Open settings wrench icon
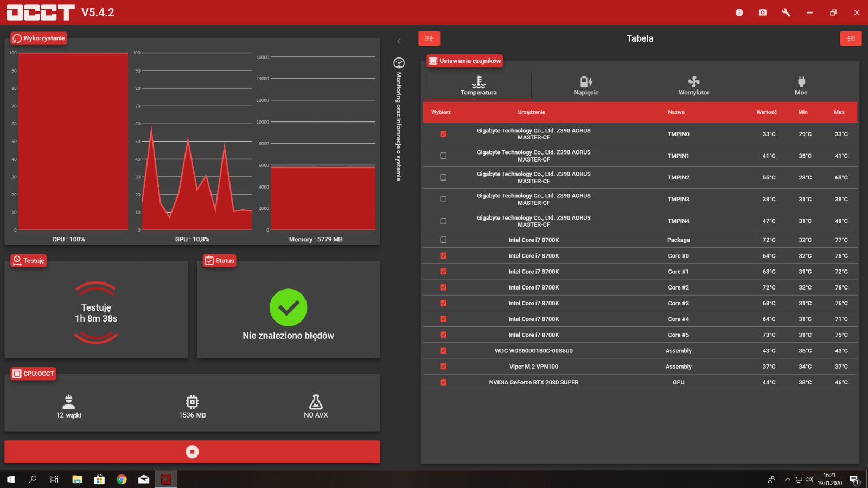Image resolution: width=868 pixels, height=488 pixels. coord(786,12)
